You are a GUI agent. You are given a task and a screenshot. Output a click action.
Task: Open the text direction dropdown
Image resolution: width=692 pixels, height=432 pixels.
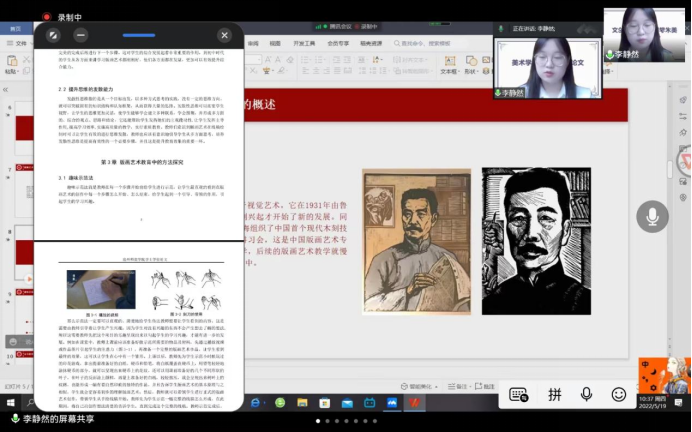click(376, 60)
